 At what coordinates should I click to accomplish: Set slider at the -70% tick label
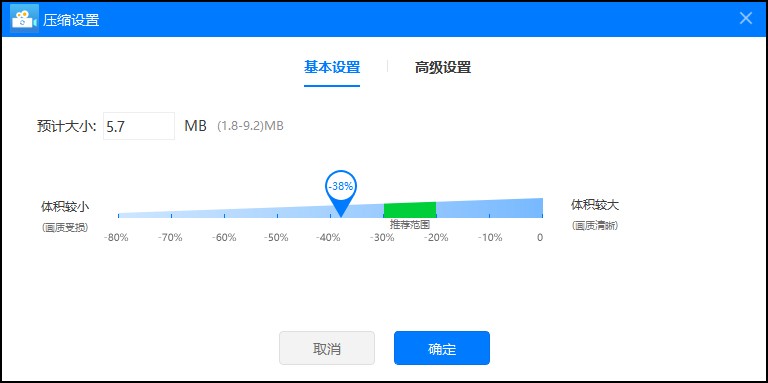[x=170, y=238]
